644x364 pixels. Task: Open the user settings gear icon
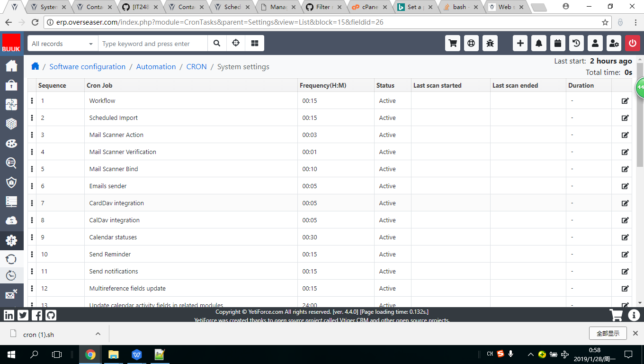tap(614, 43)
